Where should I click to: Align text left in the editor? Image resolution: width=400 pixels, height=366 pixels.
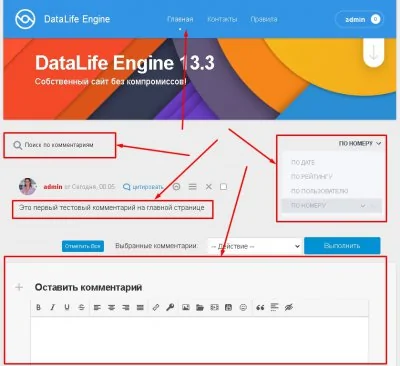[x=97, y=307]
